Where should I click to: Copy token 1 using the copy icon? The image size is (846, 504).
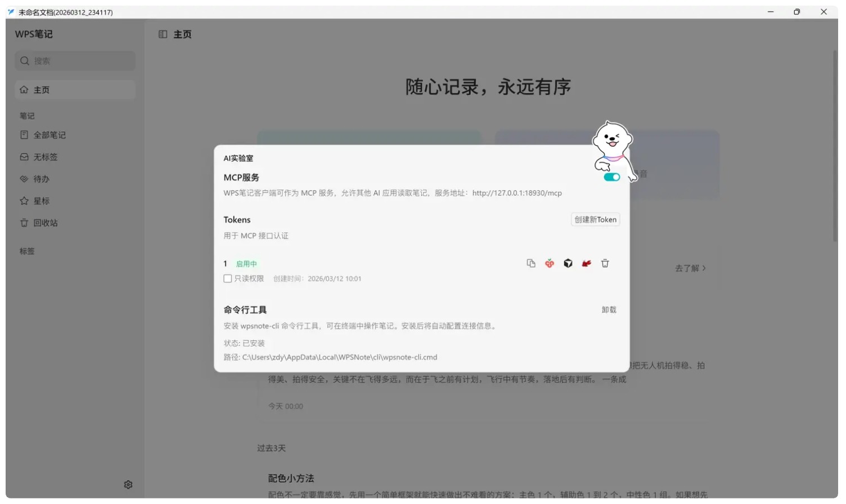(530, 263)
